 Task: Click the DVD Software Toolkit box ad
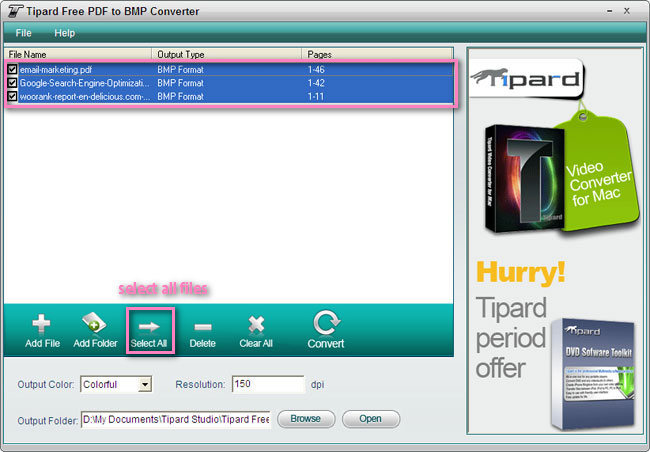[594, 374]
